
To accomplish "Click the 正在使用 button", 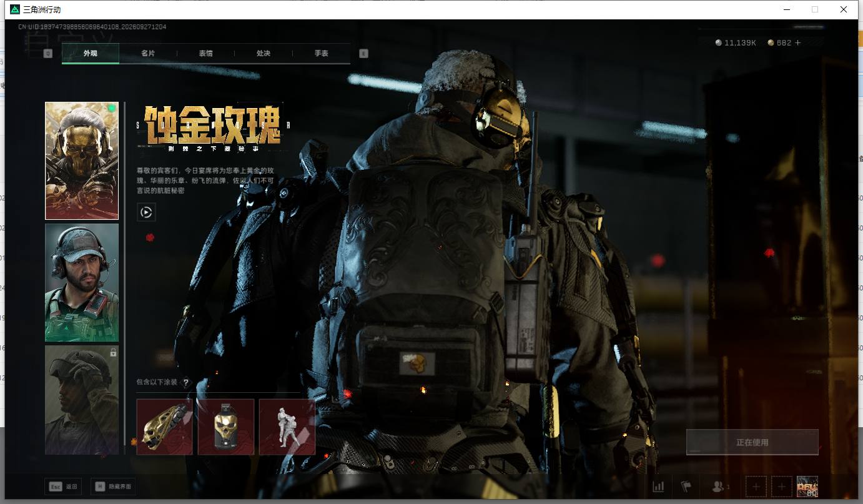I will pyautogui.click(x=752, y=442).
